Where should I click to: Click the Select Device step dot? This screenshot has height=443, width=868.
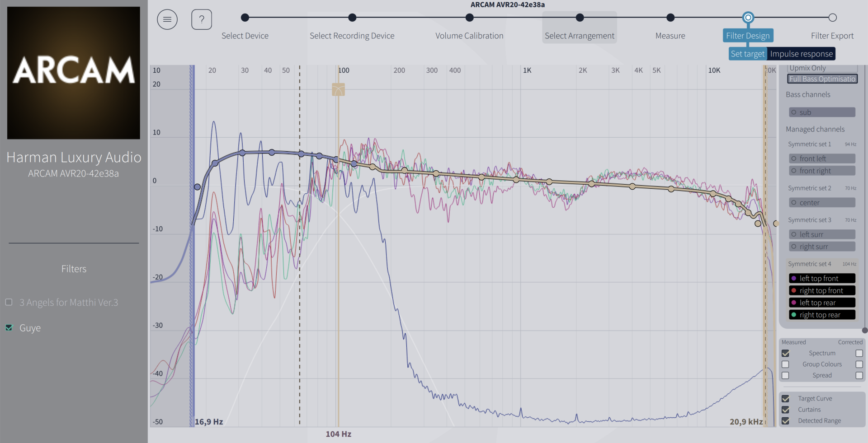245,18
